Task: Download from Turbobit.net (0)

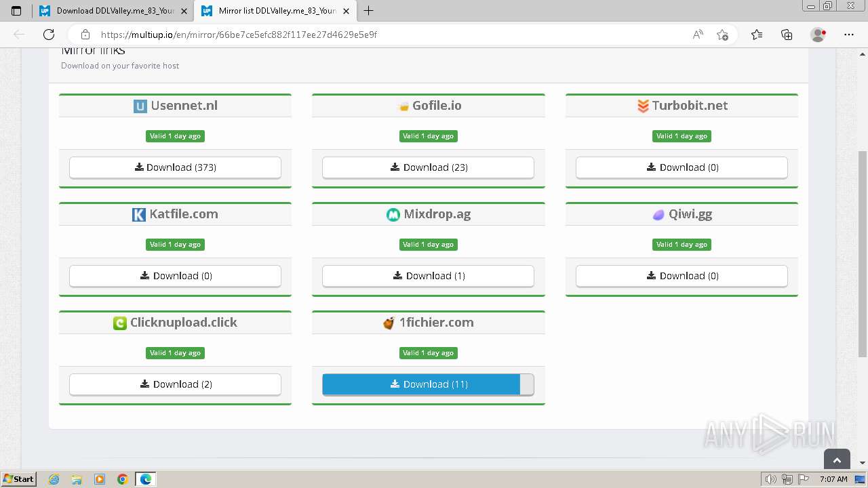Action: [682, 167]
